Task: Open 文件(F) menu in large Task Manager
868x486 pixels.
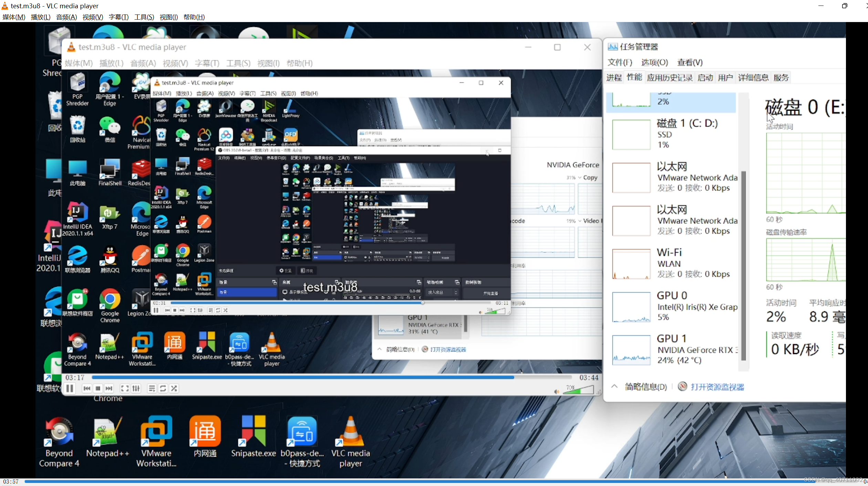Action: (x=620, y=62)
